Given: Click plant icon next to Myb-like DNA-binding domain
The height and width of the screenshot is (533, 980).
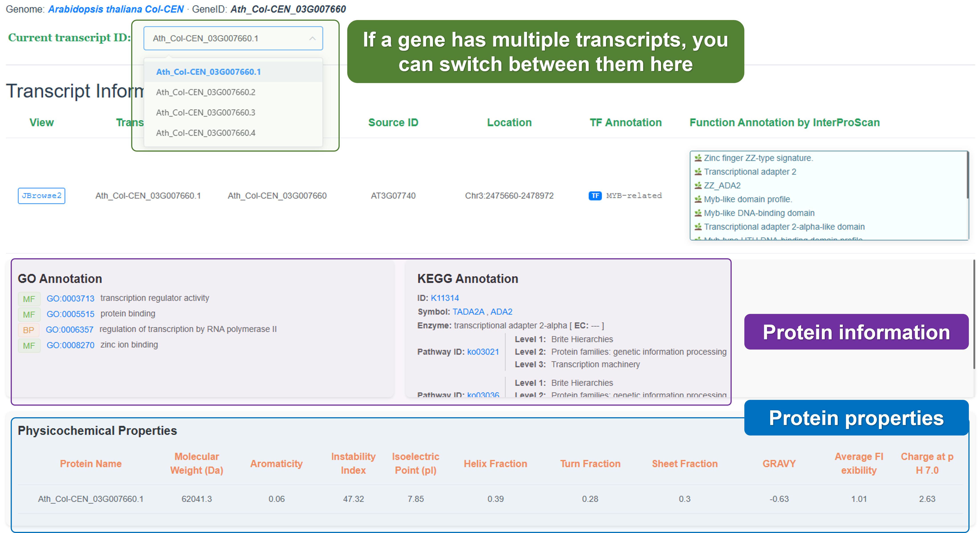Looking at the screenshot, I should [x=698, y=213].
